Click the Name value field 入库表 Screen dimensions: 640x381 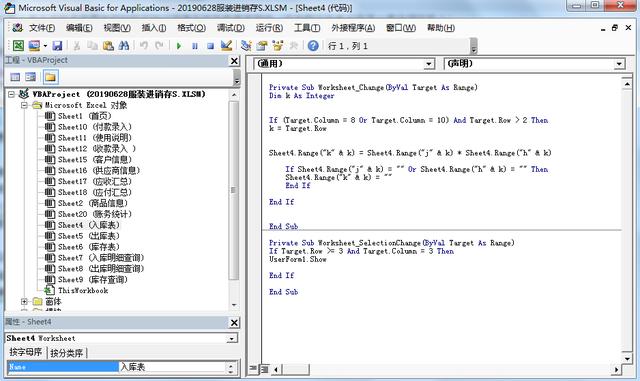171,367
